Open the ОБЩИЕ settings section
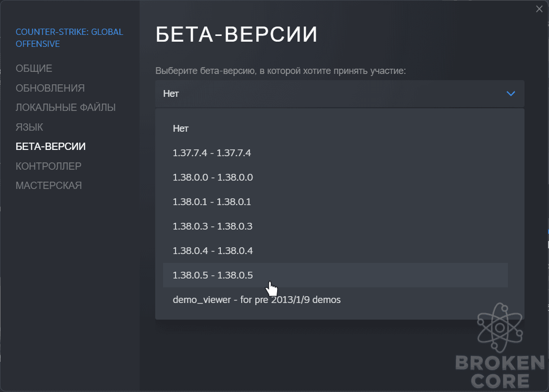 34,68
